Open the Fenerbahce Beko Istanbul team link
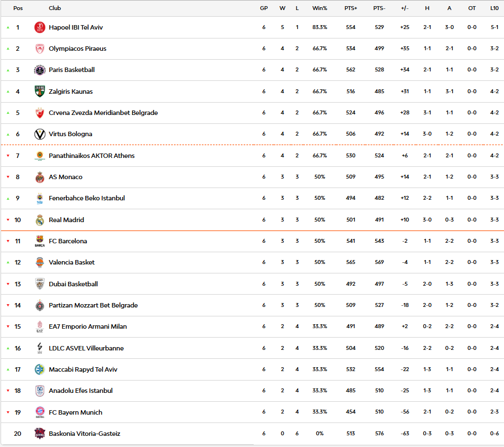The height and width of the screenshot is (447, 504). 86,198
